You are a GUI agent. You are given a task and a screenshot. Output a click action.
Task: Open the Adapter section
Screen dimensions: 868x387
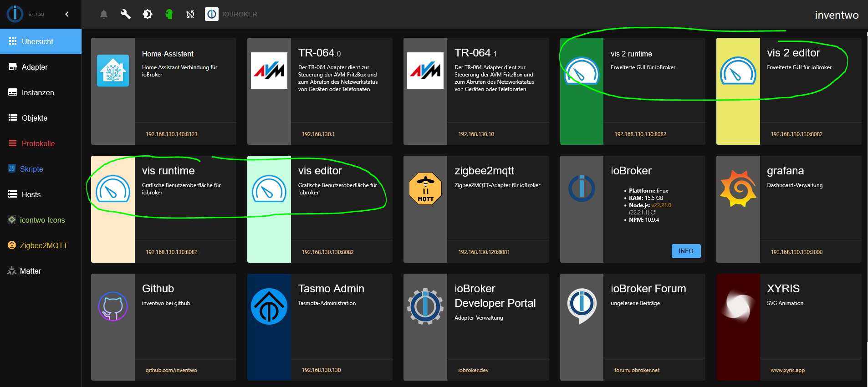[41, 67]
